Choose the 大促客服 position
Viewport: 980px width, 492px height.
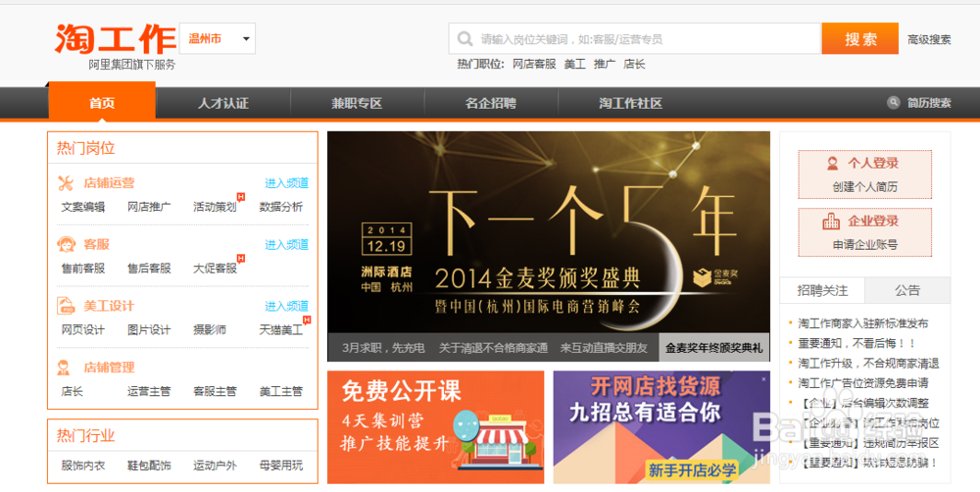coord(215,269)
